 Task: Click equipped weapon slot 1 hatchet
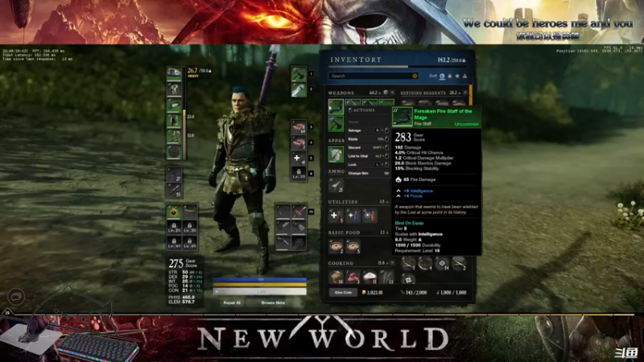coord(299,74)
